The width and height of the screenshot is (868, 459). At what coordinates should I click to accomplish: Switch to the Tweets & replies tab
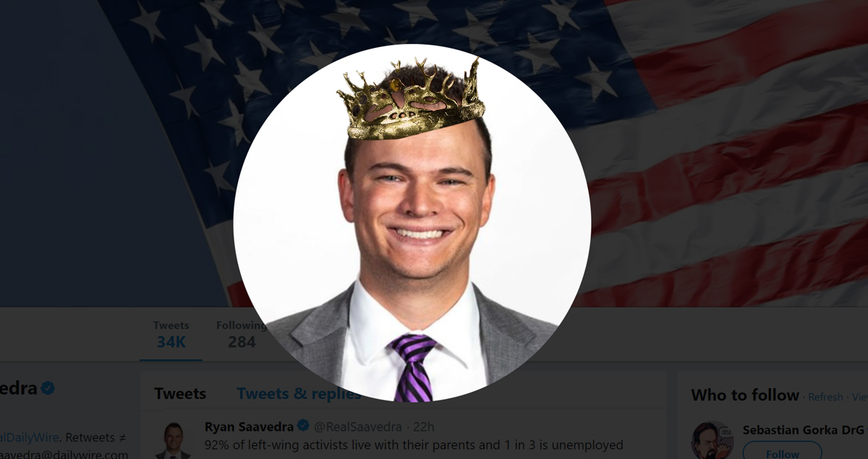(x=299, y=394)
